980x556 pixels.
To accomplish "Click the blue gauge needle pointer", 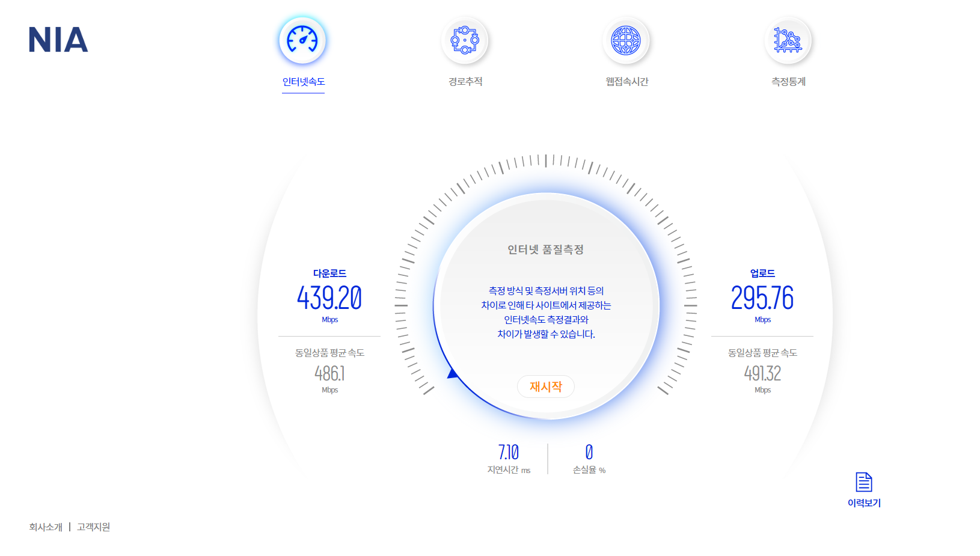I will (453, 374).
